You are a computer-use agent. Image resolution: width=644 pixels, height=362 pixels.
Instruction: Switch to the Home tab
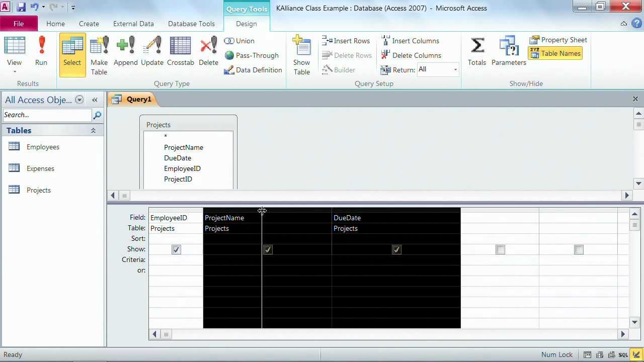tap(55, 24)
